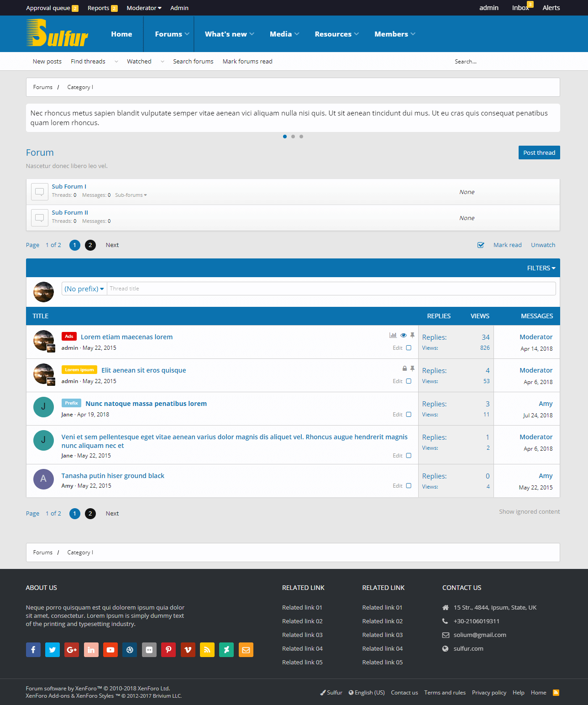The image size is (588, 705).
Task: Click the Sub Forum II node icon
Action: coord(40,218)
